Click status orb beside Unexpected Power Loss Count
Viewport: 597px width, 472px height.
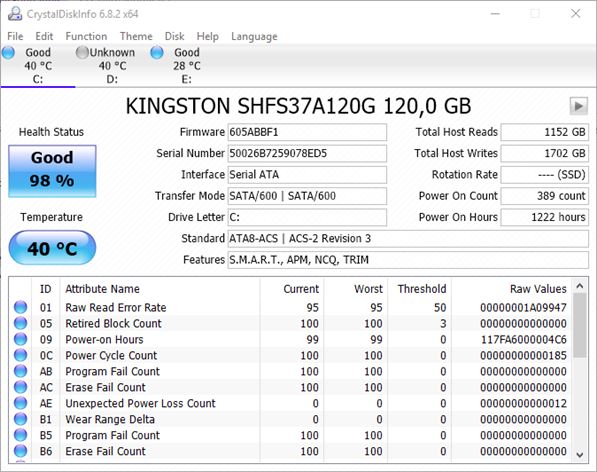tap(21, 403)
